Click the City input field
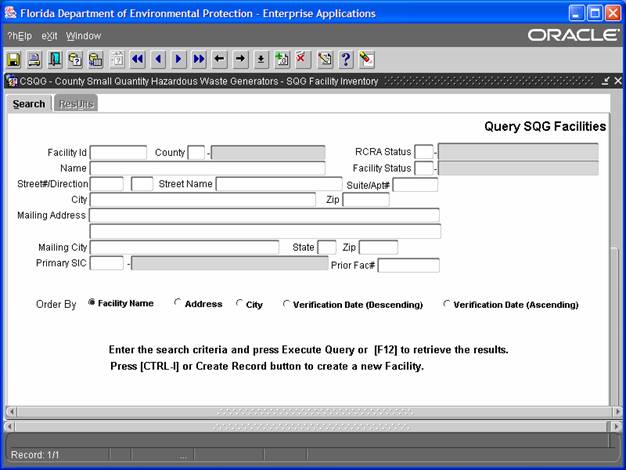Image resolution: width=626 pixels, height=470 pixels. coord(203,200)
